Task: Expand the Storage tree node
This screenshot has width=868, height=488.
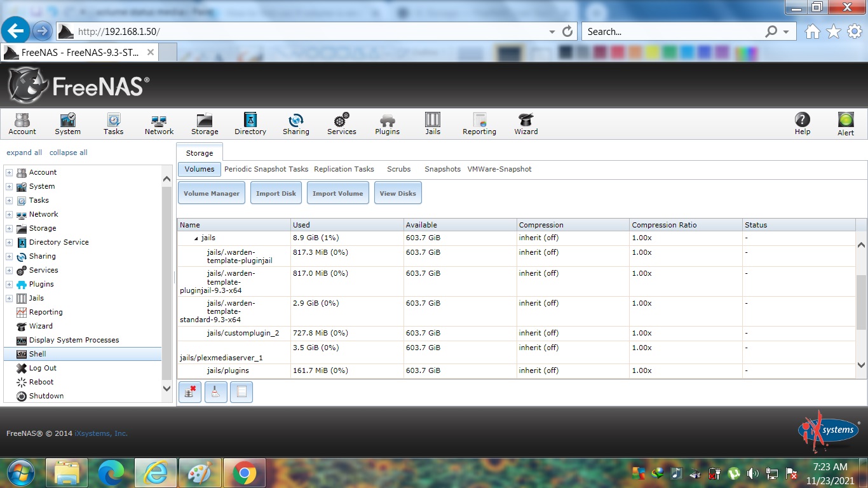Action: 10,228
